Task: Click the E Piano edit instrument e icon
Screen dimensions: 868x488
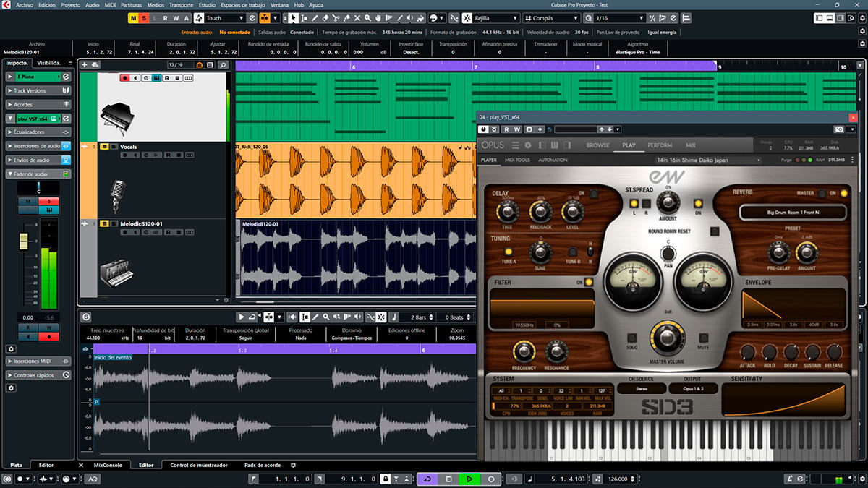Action: [x=66, y=76]
